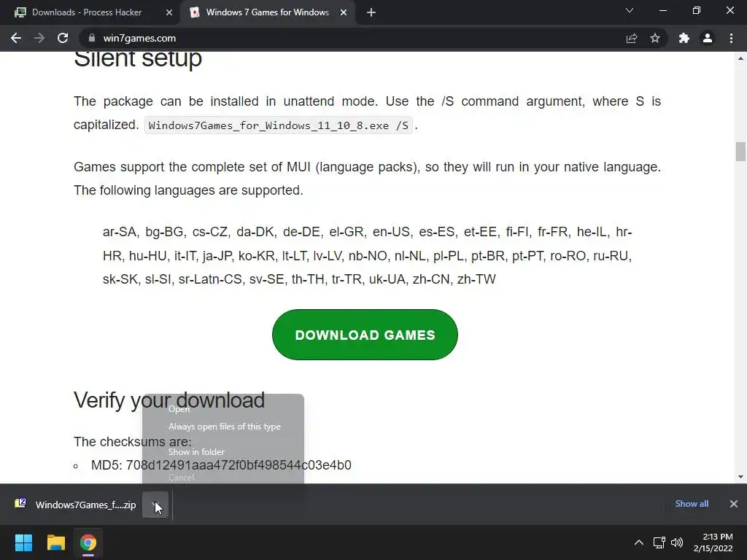This screenshot has height=560, width=747.
Task: Click the page vertical scrollbar thumb
Action: [x=740, y=152]
